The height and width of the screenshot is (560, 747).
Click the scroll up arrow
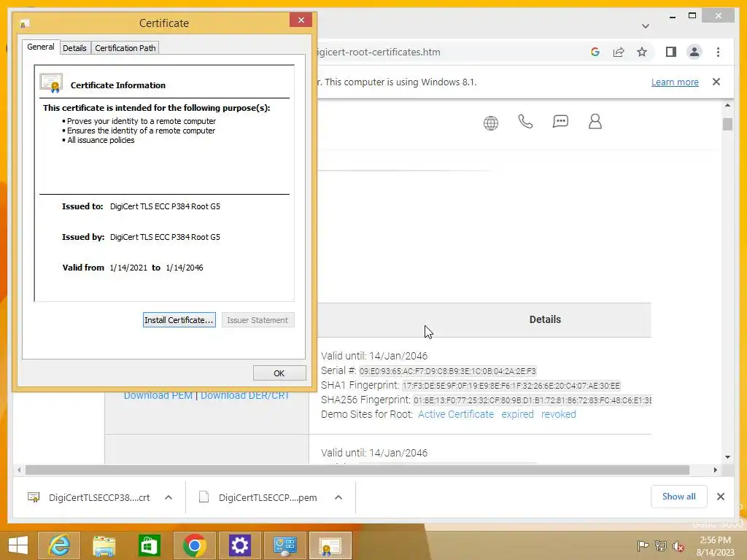click(727, 105)
